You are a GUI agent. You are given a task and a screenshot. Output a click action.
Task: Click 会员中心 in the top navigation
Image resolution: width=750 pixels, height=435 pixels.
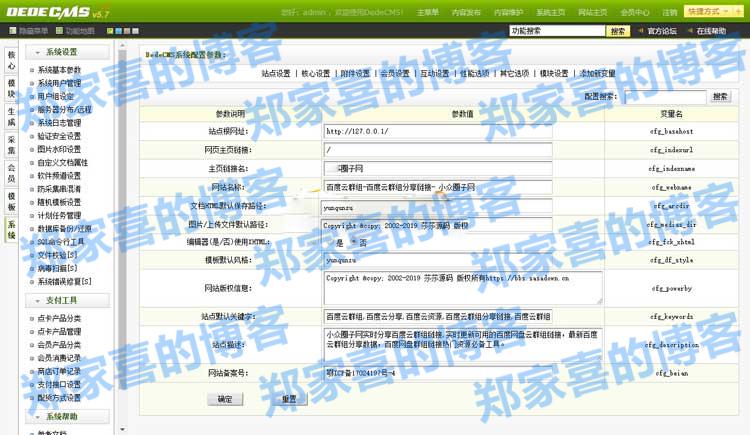pyautogui.click(x=634, y=12)
